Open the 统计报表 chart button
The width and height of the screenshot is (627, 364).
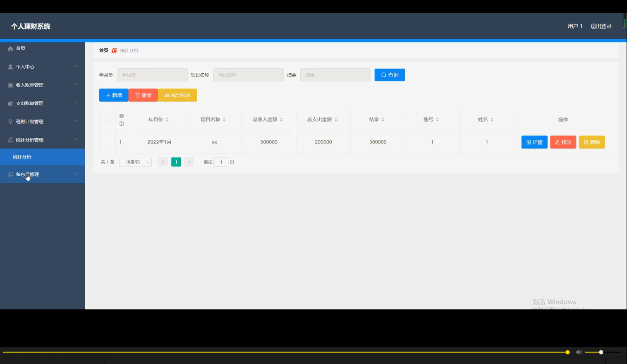coord(177,95)
